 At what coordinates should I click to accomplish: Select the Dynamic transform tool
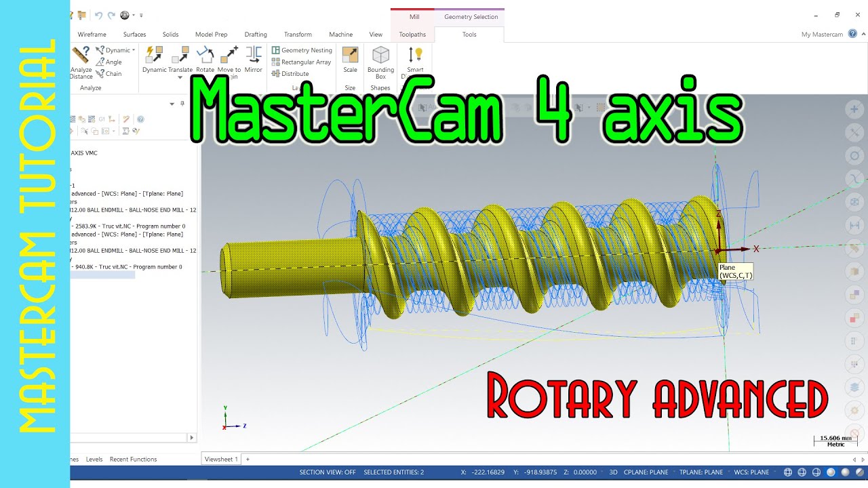(x=154, y=60)
